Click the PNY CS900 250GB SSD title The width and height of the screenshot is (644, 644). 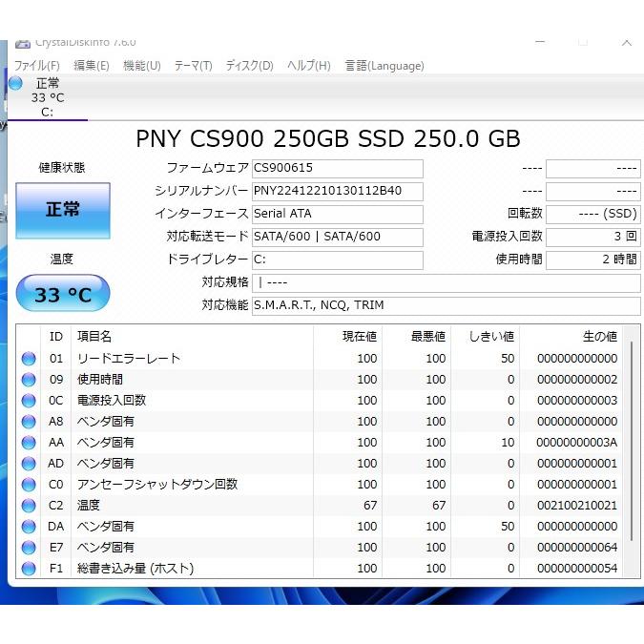(328, 139)
